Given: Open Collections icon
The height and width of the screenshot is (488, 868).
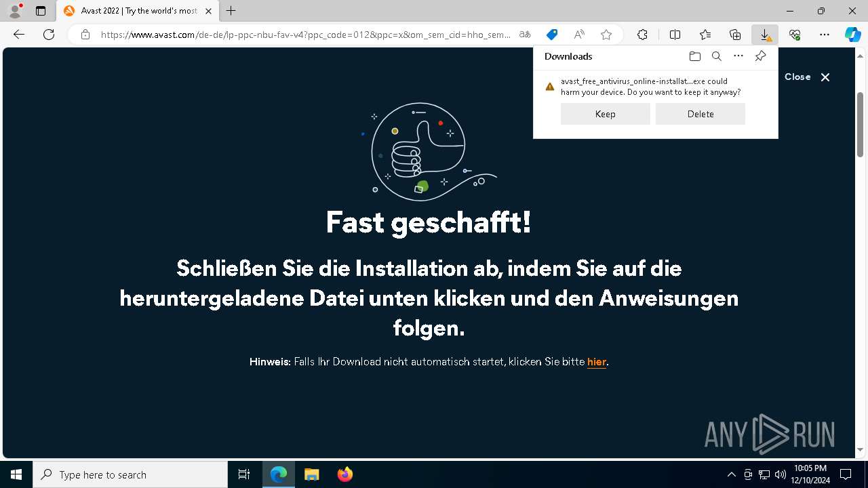Looking at the screenshot, I should click(735, 35).
